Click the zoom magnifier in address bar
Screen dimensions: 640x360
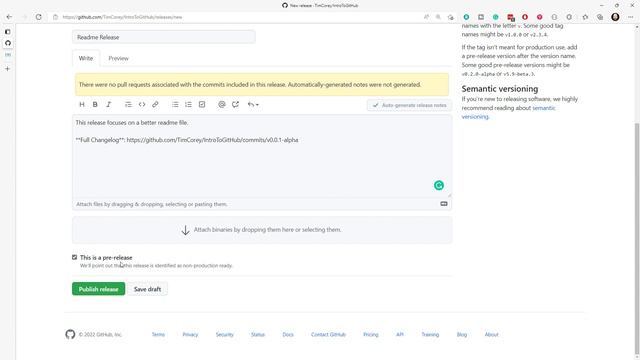pyautogui.click(x=438, y=17)
